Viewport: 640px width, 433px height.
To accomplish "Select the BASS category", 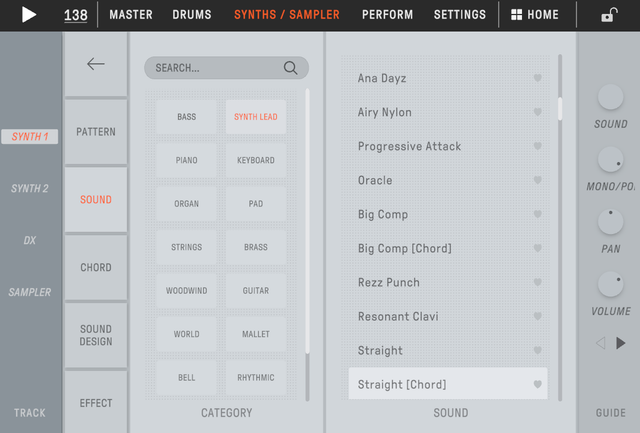I will (186, 117).
